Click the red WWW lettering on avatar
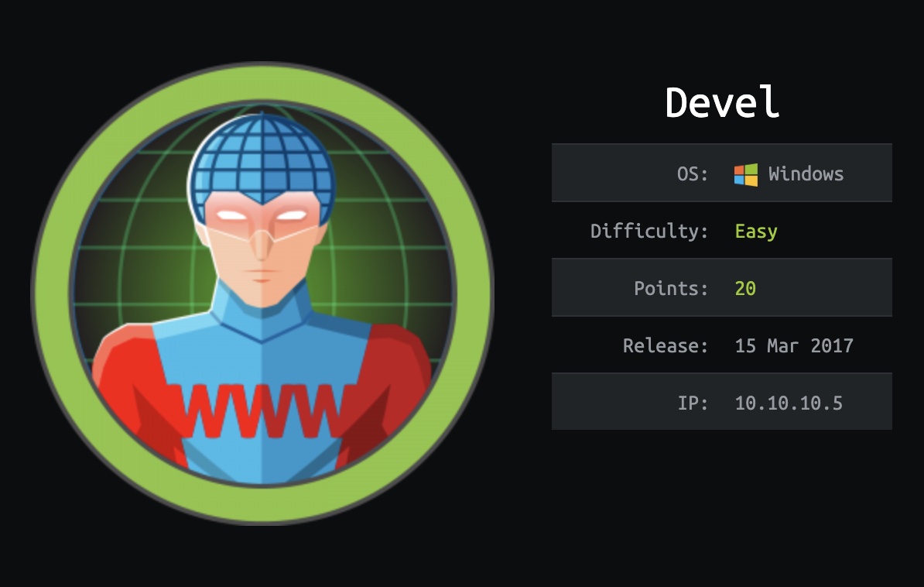 click(263, 410)
